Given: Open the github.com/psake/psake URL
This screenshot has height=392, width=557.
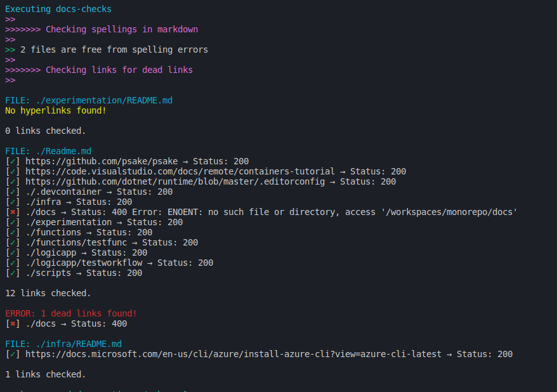Looking at the screenshot, I should [102, 162].
